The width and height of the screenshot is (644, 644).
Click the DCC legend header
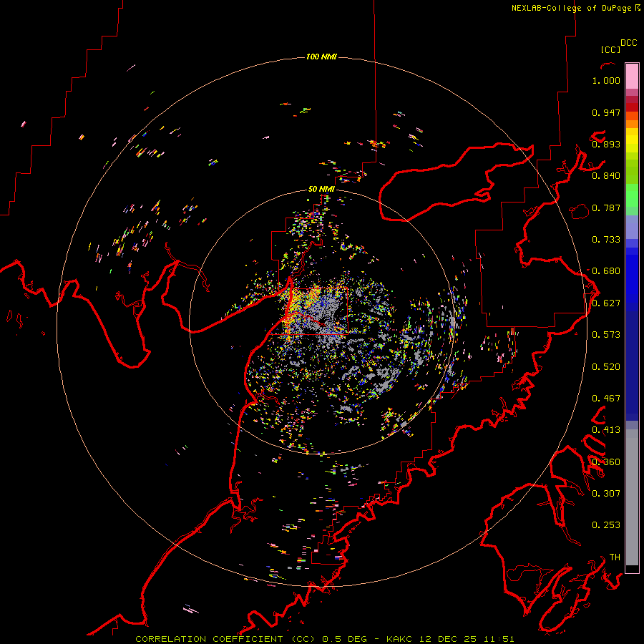(x=629, y=43)
